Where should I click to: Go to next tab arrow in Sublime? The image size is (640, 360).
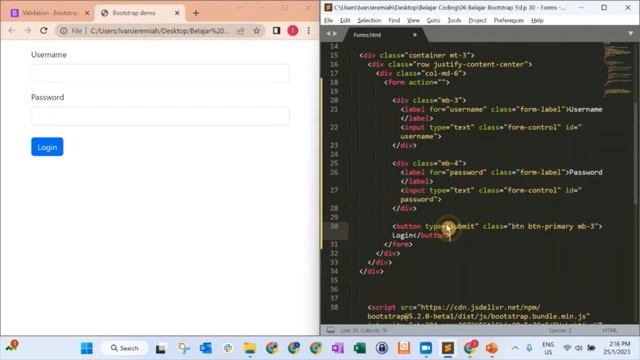tap(335, 34)
